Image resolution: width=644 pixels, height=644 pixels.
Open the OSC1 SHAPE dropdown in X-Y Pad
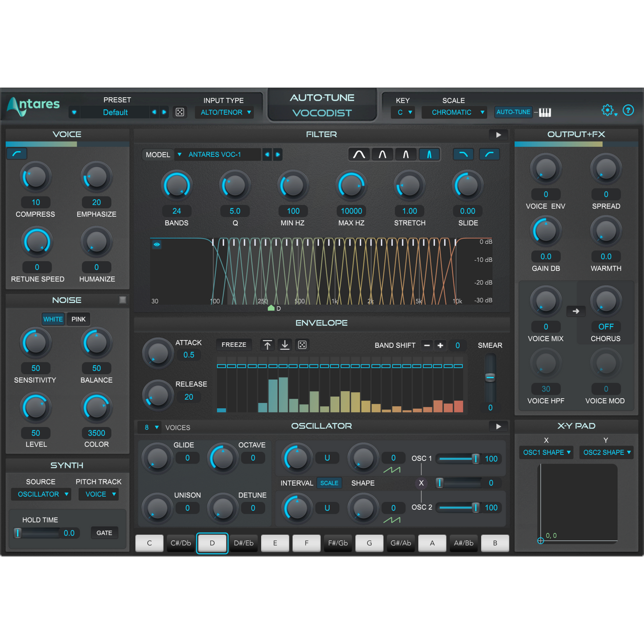pyautogui.click(x=545, y=452)
